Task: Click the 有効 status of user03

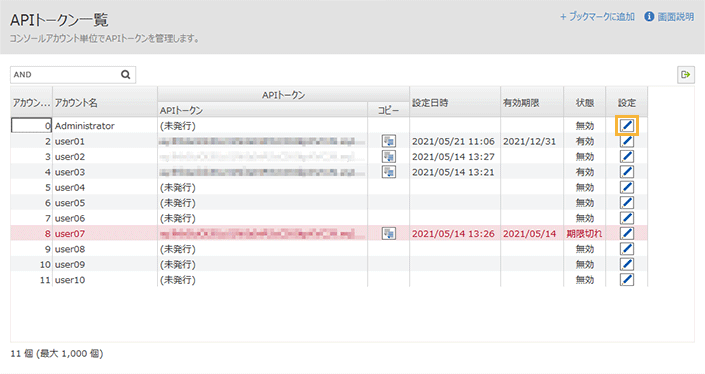Action: coord(585,172)
